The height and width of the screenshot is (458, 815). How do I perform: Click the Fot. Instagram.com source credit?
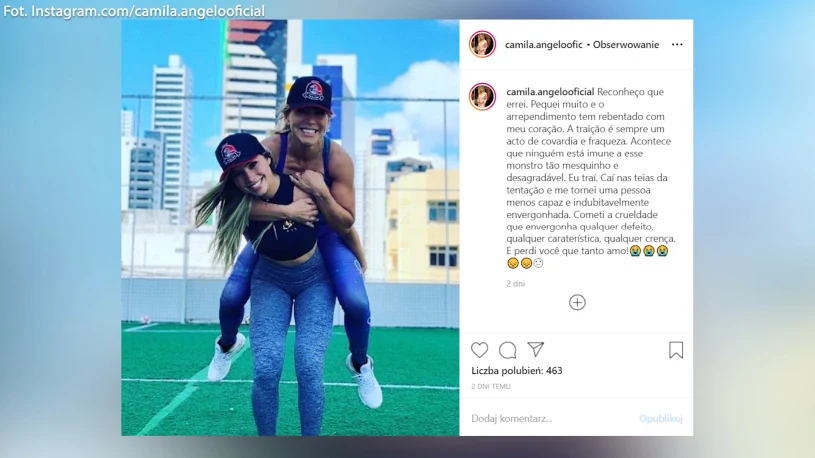click(x=134, y=11)
